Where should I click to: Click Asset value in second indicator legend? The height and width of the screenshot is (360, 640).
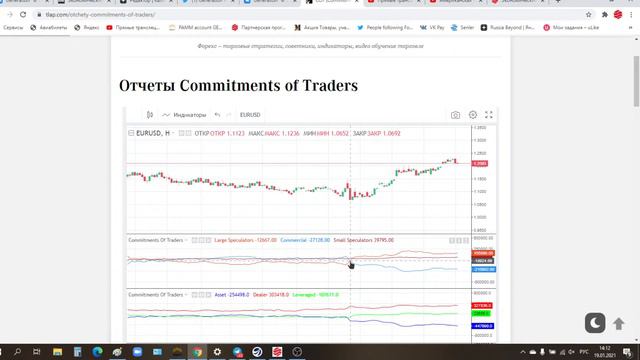232,295
